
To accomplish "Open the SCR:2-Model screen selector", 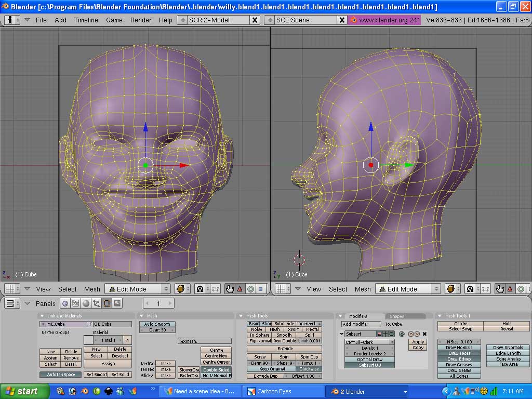I will click(x=182, y=20).
